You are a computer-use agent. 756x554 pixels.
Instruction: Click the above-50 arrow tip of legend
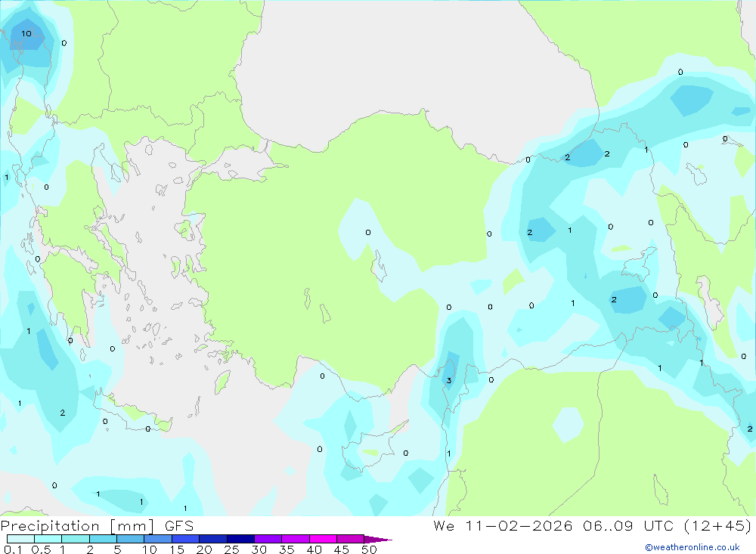click(x=377, y=539)
